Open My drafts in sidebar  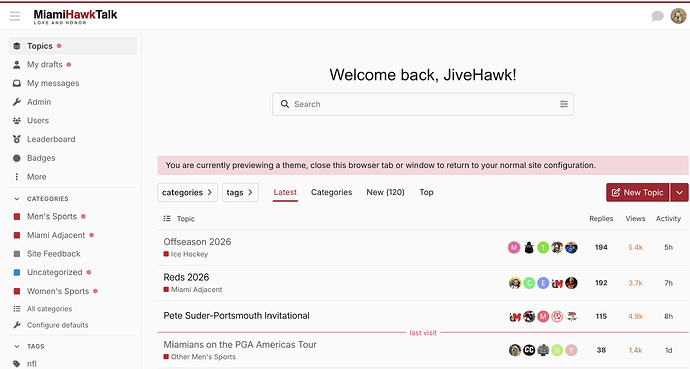(x=73, y=64)
